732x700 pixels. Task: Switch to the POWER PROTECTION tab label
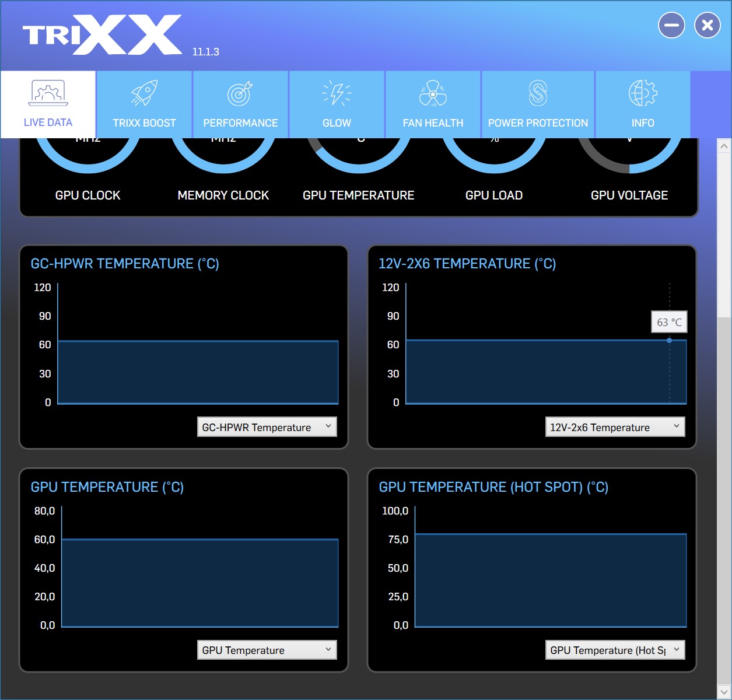point(538,123)
